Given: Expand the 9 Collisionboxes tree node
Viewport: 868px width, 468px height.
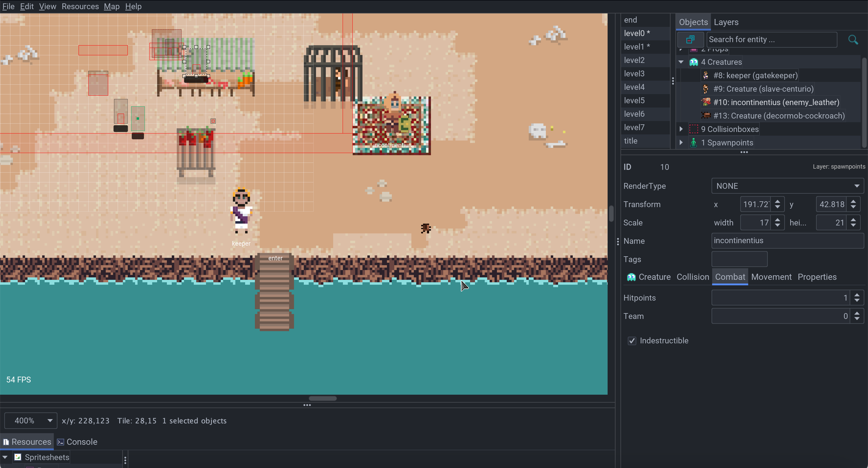Looking at the screenshot, I should pyautogui.click(x=681, y=129).
